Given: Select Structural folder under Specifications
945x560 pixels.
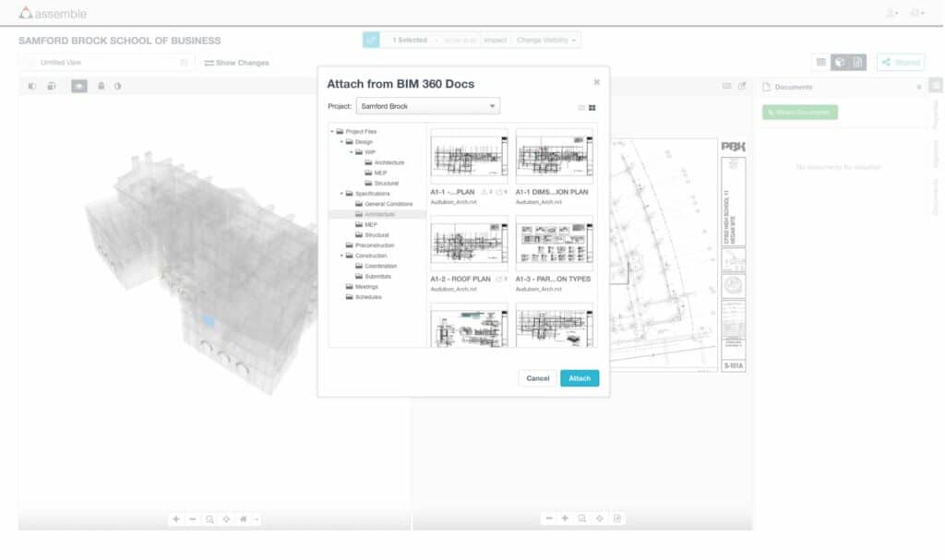Looking at the screenshot, I should coord(372,235).
